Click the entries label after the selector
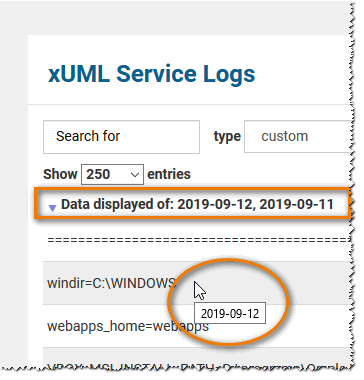 click(169, 174)
